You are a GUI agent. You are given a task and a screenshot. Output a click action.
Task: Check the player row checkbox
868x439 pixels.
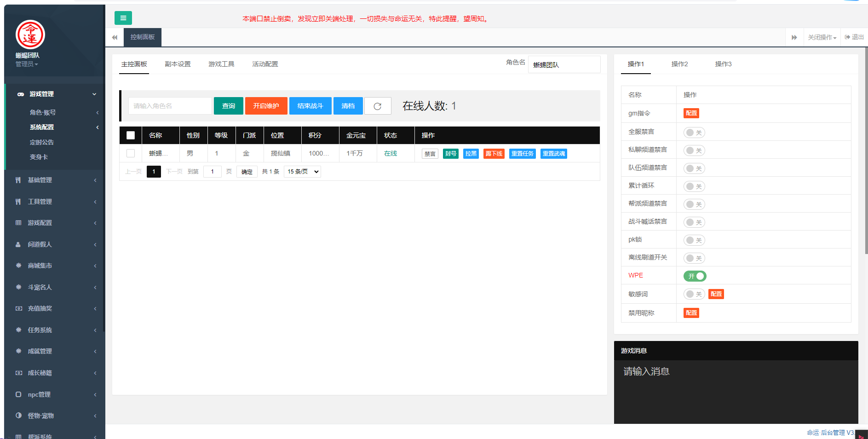pyautogui.click(x=131, y=153)
